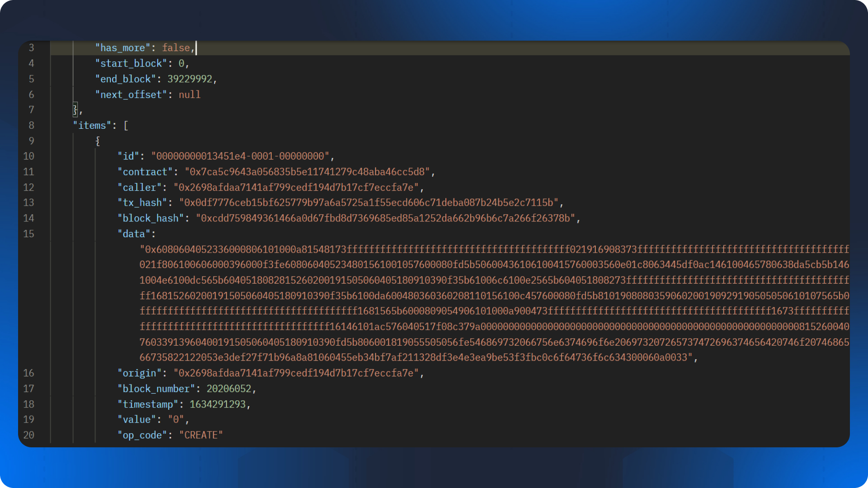Click the timestamp value 1634291293

click(217, 404)
